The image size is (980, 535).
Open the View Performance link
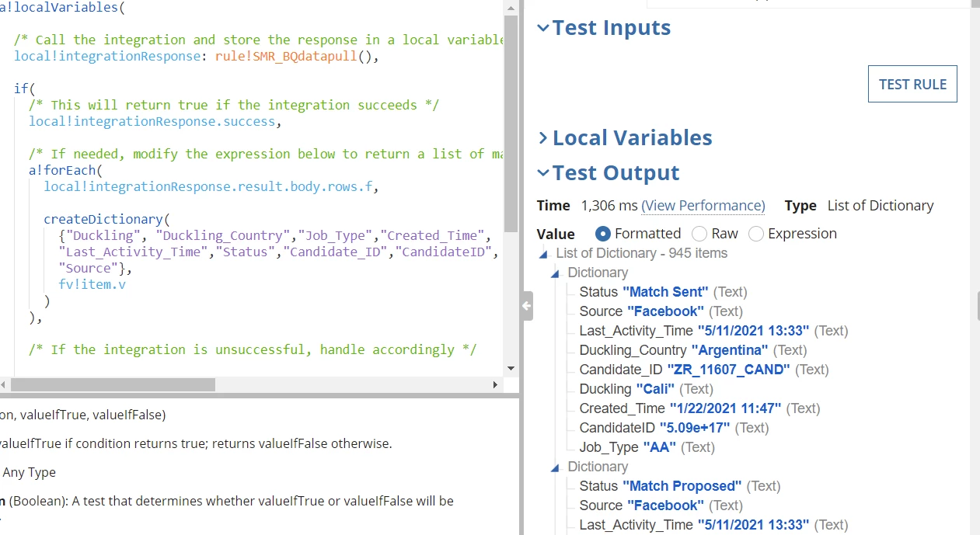[x=703, y=206]
